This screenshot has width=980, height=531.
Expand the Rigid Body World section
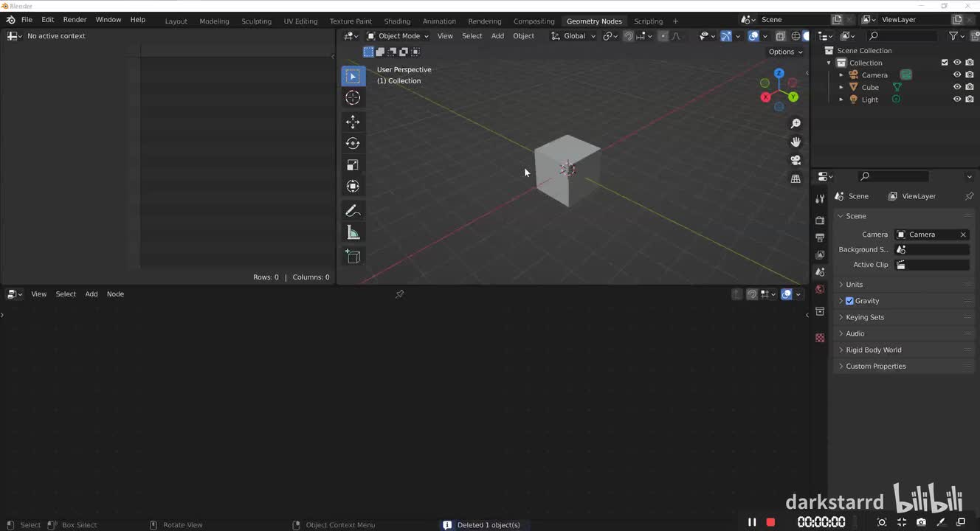pos(873,350)
